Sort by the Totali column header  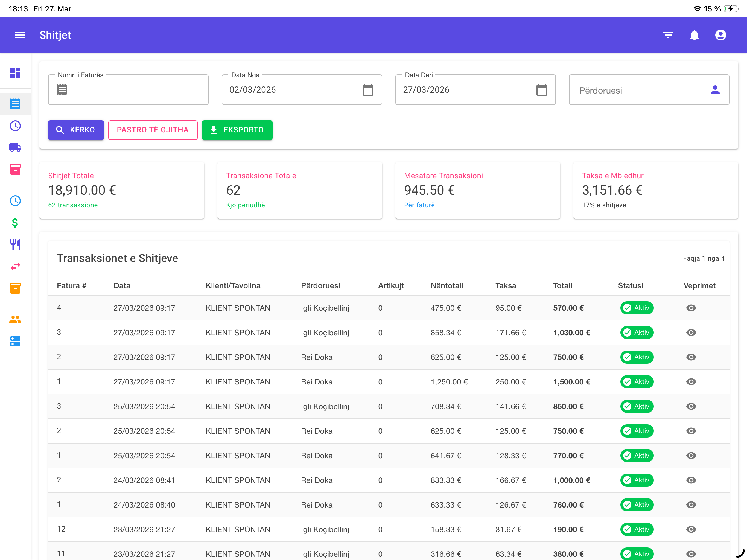(x=563, y=286)
